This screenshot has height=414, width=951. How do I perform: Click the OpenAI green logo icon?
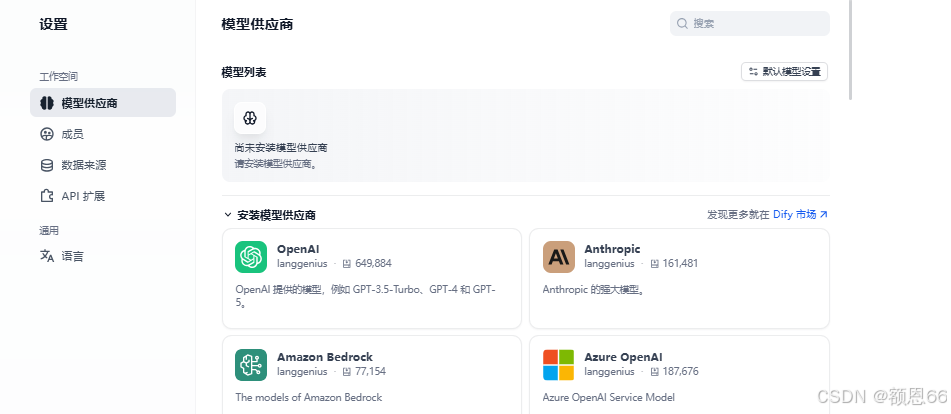click(x=250, y=257)
